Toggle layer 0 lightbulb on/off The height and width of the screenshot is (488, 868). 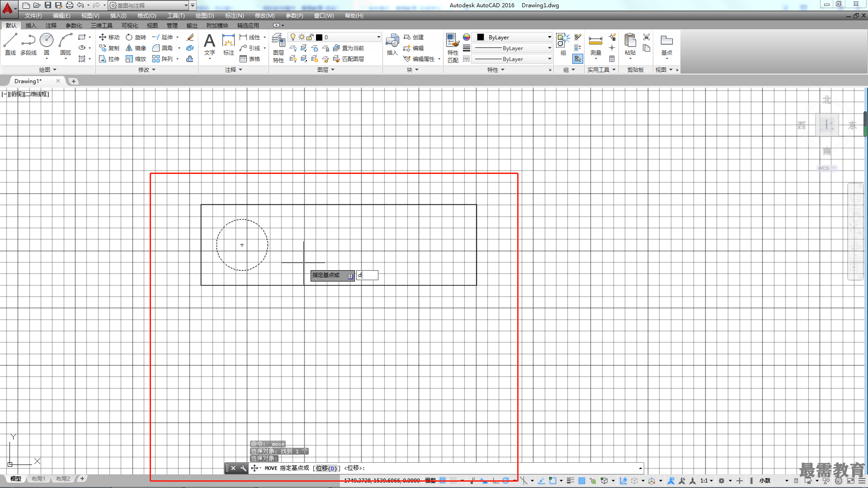point(293,37)
